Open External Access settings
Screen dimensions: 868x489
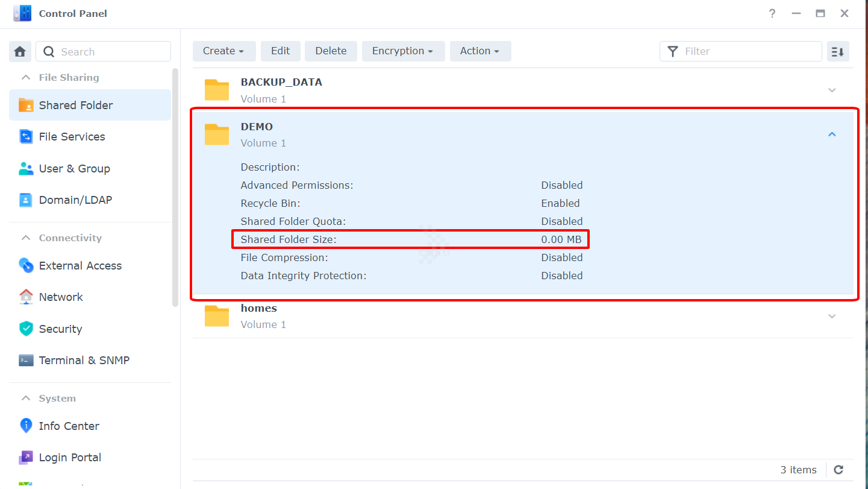click(x=80, y=266)
